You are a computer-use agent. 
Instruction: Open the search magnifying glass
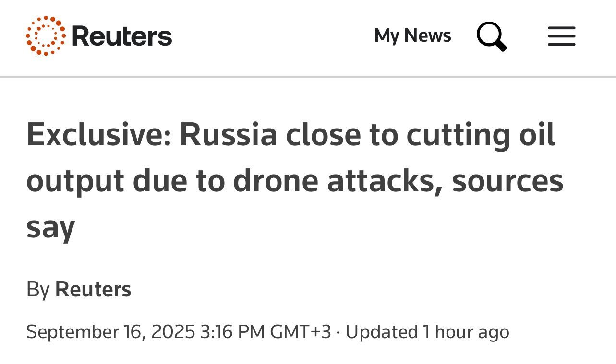click(491, 37)
